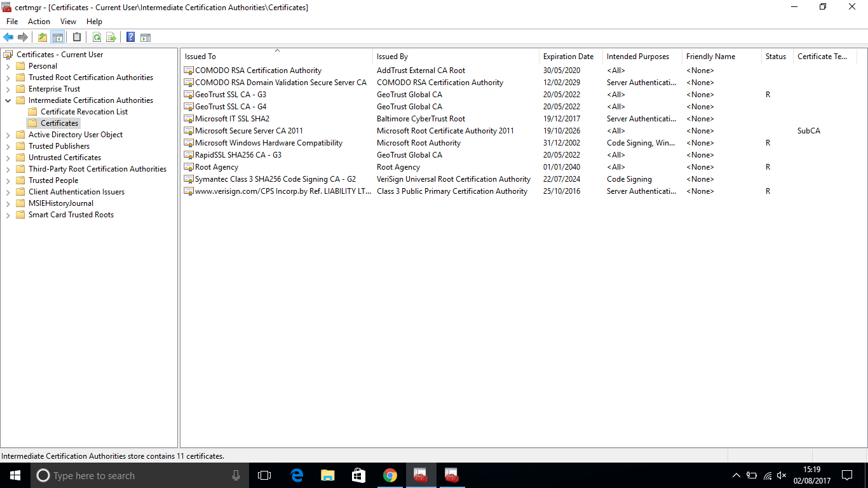This screenshot has height=488, width=868.
Task: Select Microsoft Secure Server CA 2011 certificate
Action: [249, 131]
